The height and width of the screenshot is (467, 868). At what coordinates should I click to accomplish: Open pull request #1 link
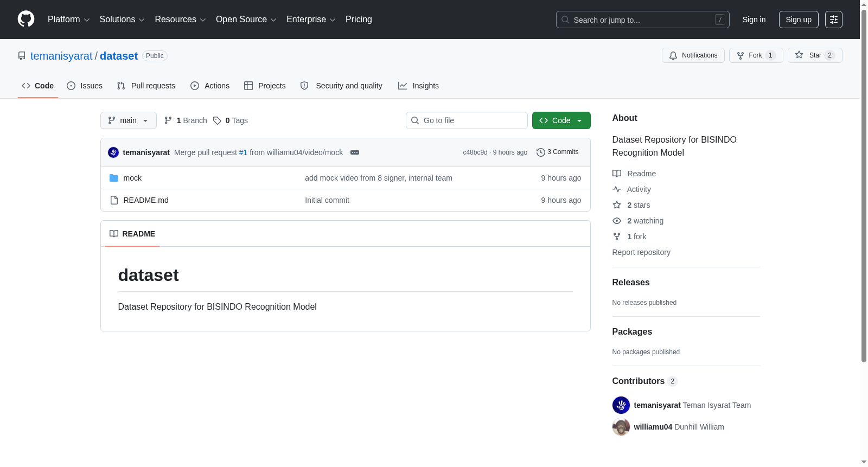click(243, 152)
